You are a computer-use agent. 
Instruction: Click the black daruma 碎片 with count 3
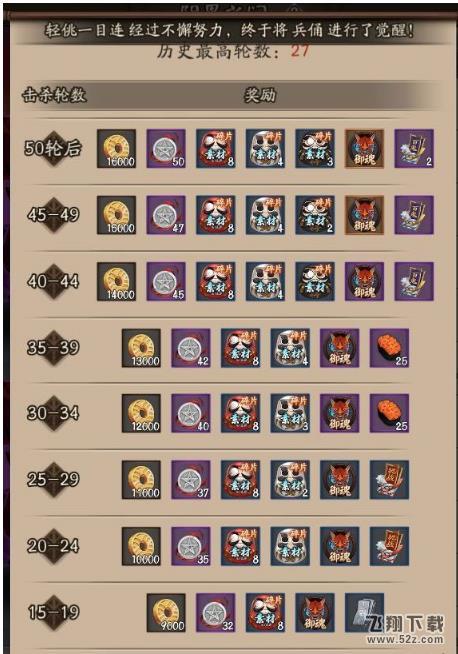(315, 148)
